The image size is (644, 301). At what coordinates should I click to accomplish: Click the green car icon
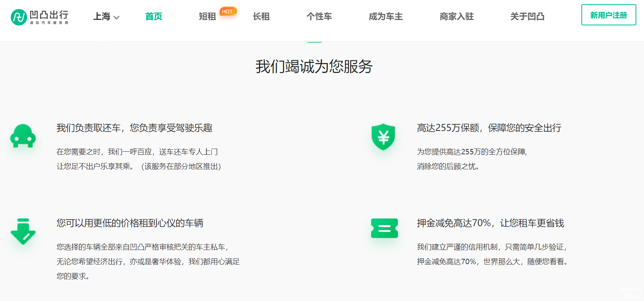coord(23,136)
